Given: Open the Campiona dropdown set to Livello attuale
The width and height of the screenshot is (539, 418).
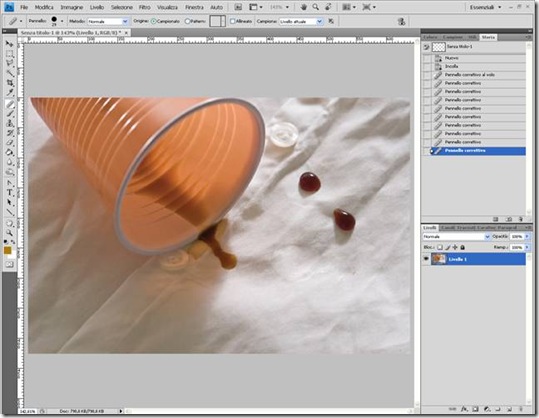Looking at the screenshot, I should click(x=301, y=21).
